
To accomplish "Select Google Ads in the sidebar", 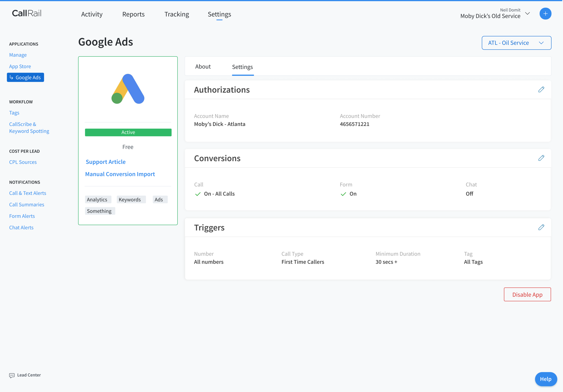I will [25, 77].
